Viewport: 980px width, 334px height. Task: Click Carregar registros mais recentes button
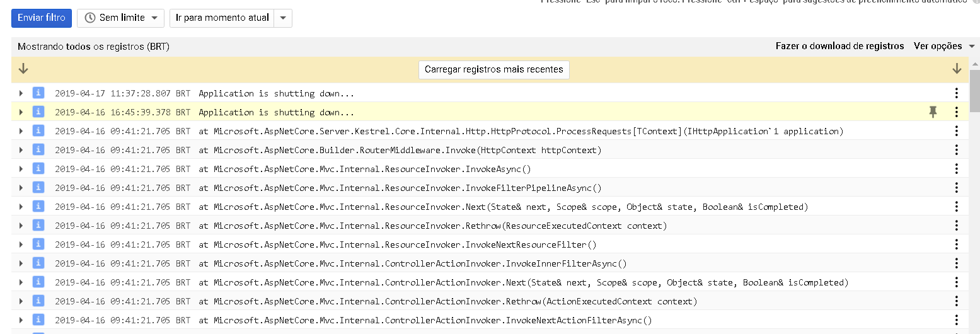(494, 69)
